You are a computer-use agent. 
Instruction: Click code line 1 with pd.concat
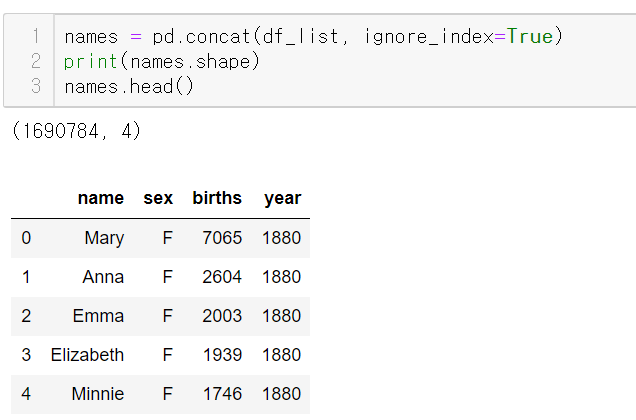tap(313, 37)
